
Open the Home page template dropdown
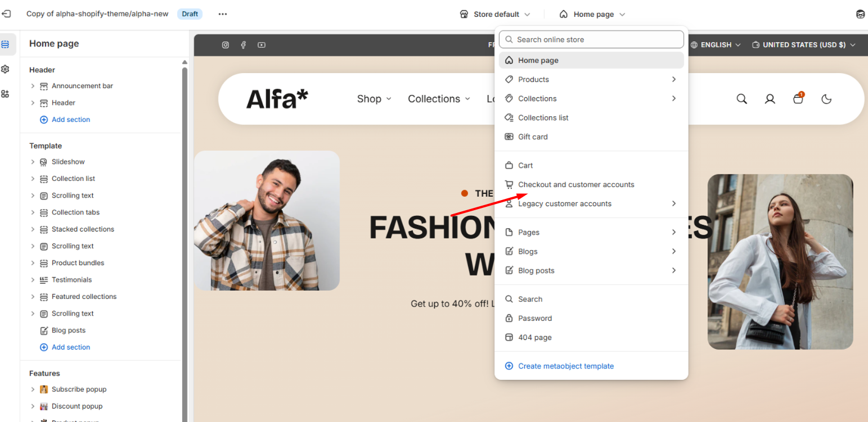pyautogui.click(x=592, y=14)
